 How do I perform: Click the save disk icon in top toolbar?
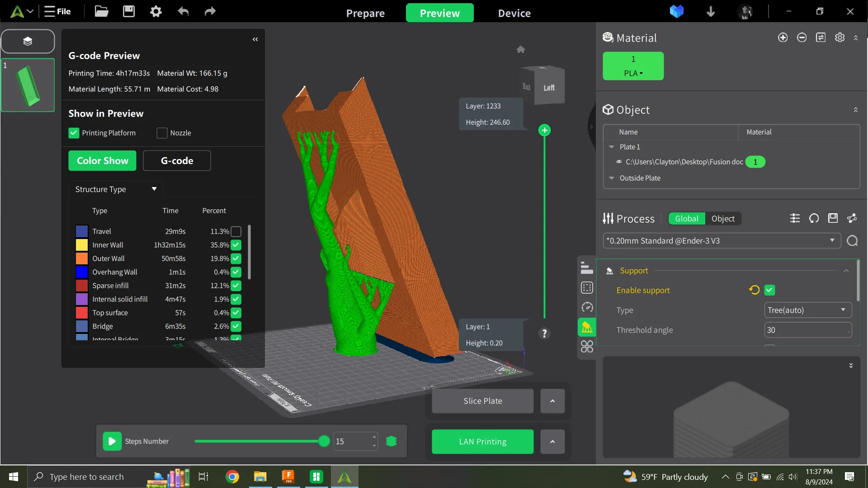coord(129,11)
